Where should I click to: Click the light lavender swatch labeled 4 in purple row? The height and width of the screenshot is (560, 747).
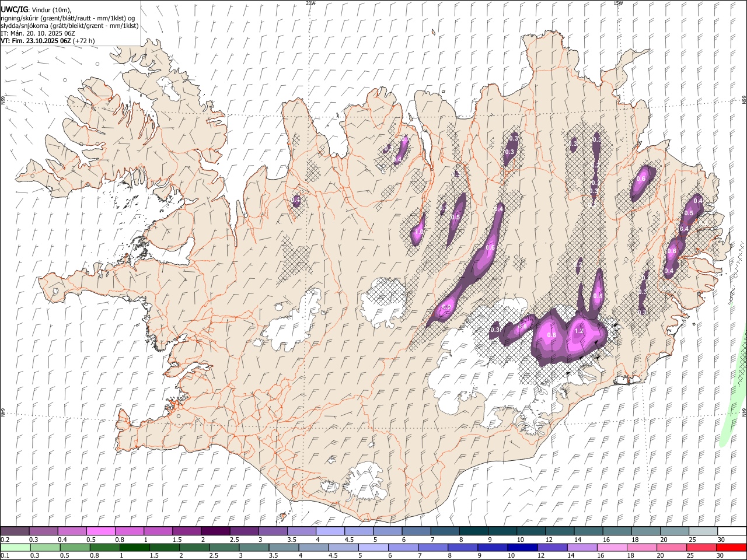(330, 531)
